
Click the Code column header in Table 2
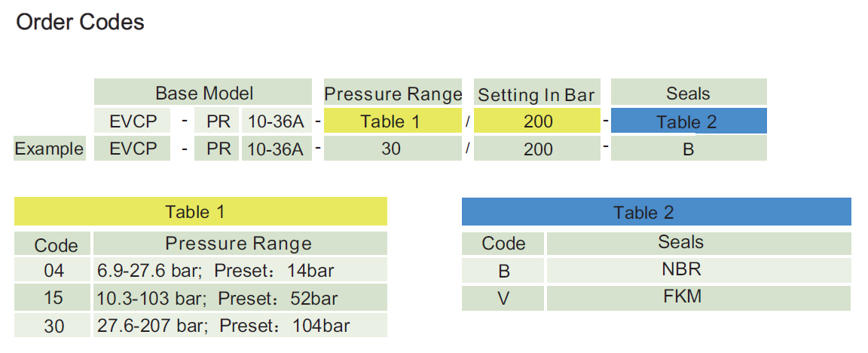pyautogui.click(x=504, y=243)
